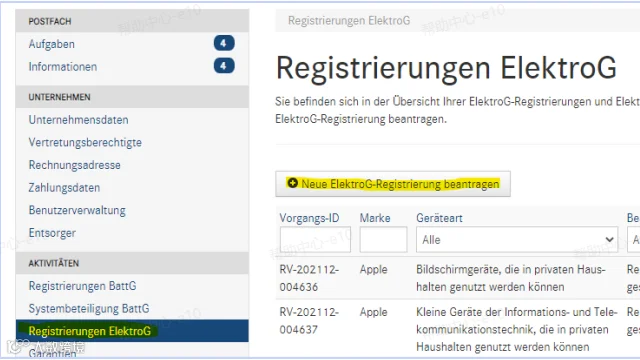This screenshot has width=640, height=360.
Task: Click Apple in row RV-202112-004637
Action: click(373, 312)
